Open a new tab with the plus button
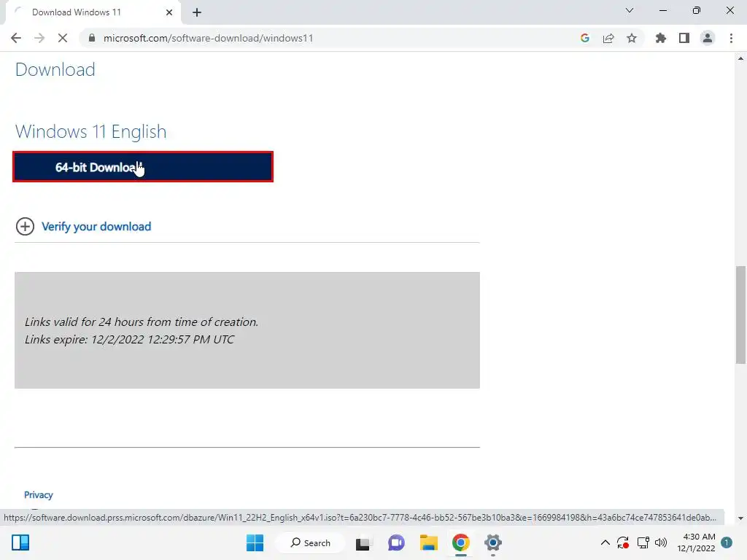747x560 pixels. click(197, 12)
